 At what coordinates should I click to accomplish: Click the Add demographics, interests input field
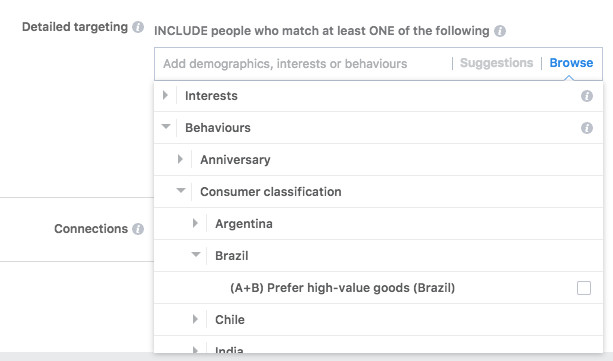[303, 64]
